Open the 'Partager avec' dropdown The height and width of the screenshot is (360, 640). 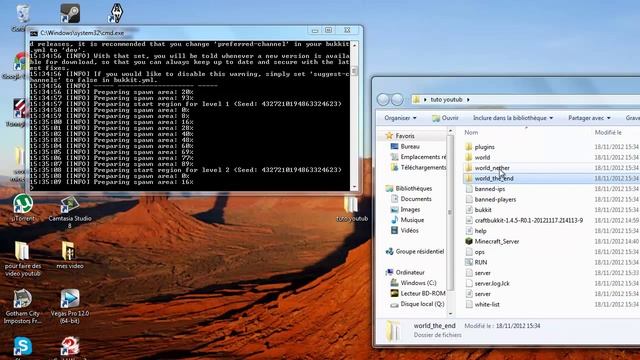589,118
